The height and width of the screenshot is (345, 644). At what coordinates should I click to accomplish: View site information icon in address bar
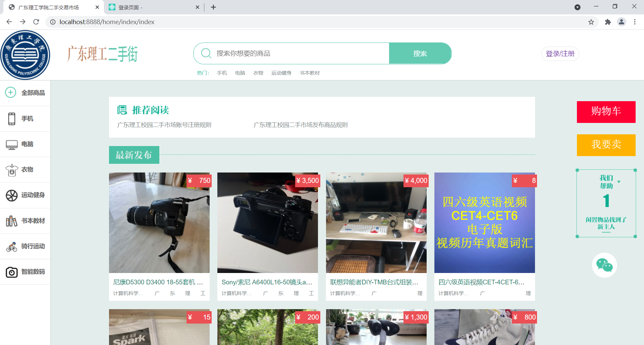pyautogui.click(x=53, y=22)
